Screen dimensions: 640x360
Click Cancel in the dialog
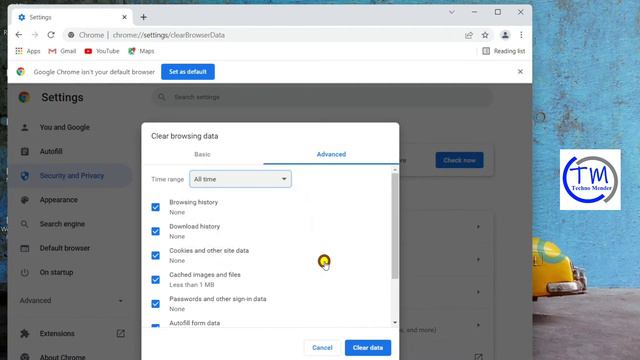(322, 348)
